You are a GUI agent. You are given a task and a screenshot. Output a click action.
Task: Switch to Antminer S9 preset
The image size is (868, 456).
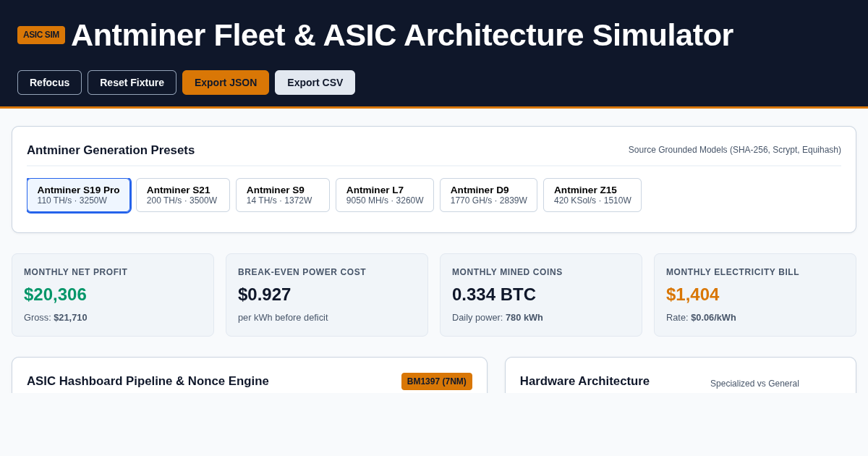283,195
